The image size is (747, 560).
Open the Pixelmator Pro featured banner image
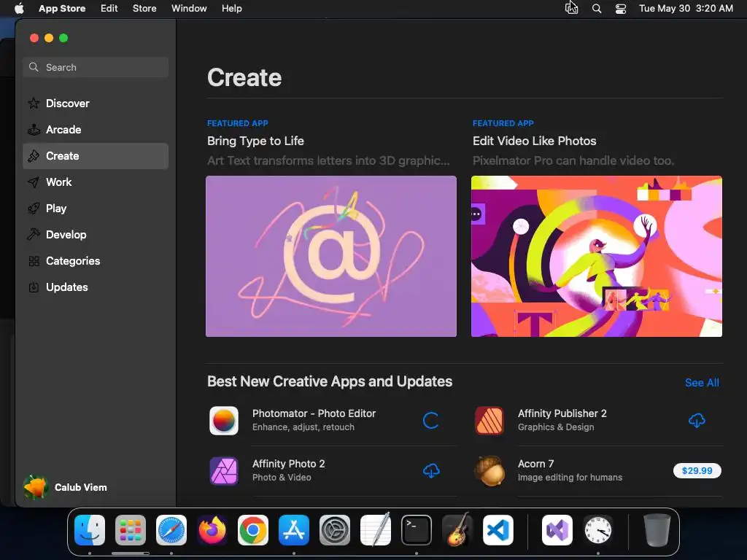pyautogui.click(x=597, y=256)
